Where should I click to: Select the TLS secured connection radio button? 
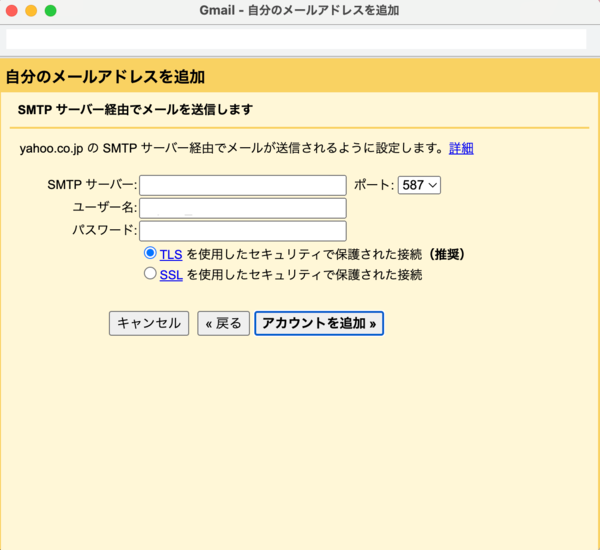tap(150, 253)
